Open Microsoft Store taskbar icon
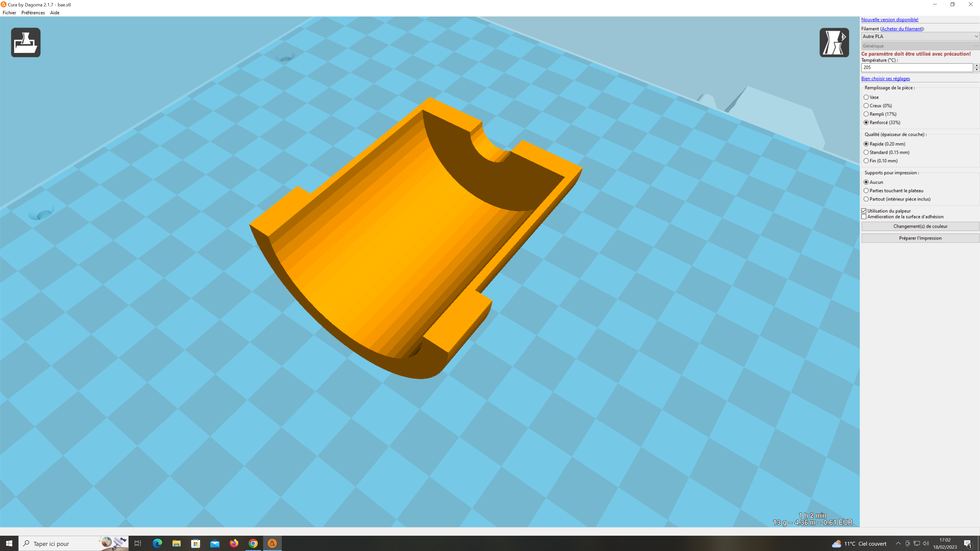Image resolution: width=980 pixels, height=551 pixels. (x=195, y=543)
